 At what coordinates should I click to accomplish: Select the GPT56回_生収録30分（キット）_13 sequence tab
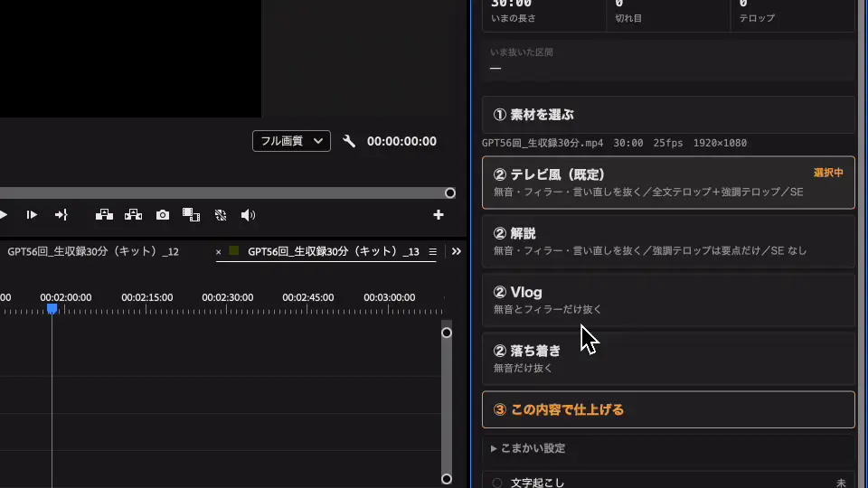(x=334, y=252)
